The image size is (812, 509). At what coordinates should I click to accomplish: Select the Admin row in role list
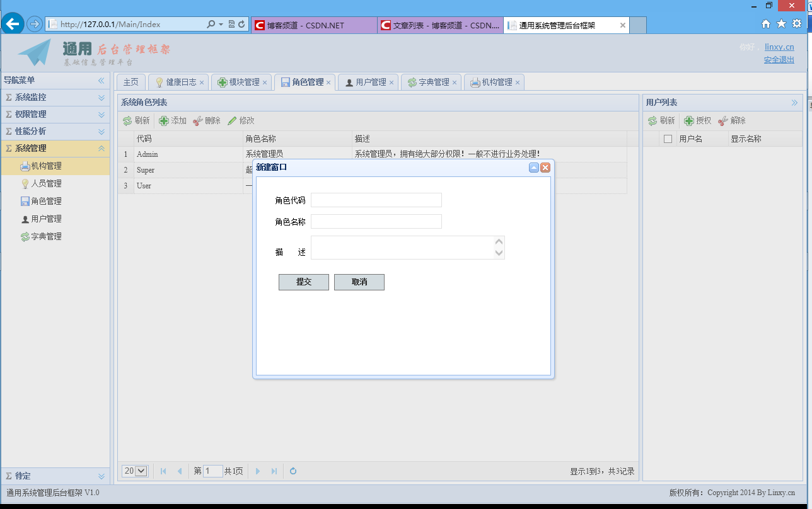[373, 154]
